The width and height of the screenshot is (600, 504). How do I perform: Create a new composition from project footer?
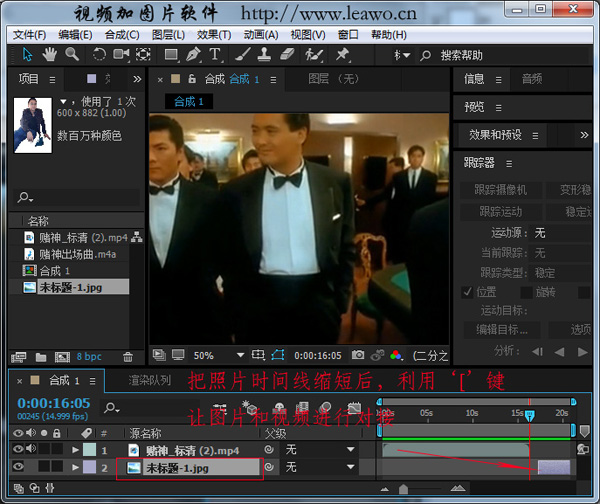click(62, 357)
